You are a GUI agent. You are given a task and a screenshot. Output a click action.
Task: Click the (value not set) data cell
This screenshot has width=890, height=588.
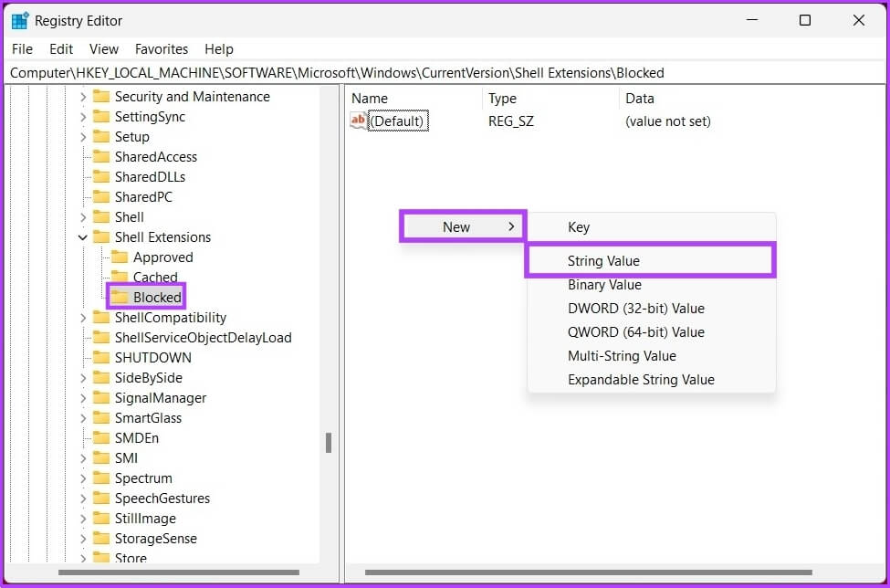[x=667, y=121]
